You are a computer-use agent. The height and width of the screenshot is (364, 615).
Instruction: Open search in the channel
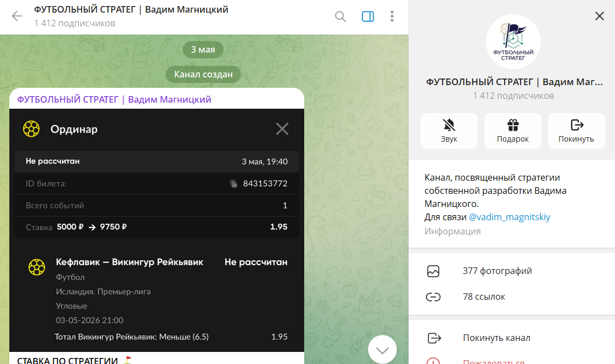point(340,16)
